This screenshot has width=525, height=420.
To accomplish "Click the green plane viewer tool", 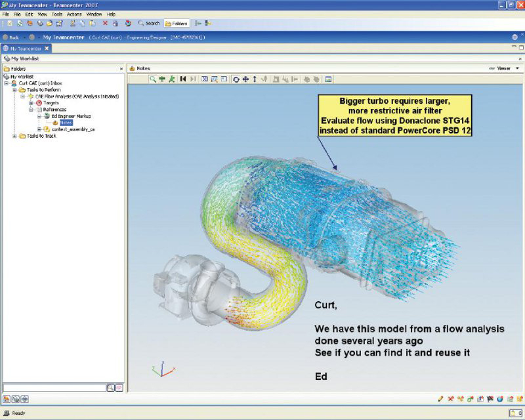I will coord(162,79).
